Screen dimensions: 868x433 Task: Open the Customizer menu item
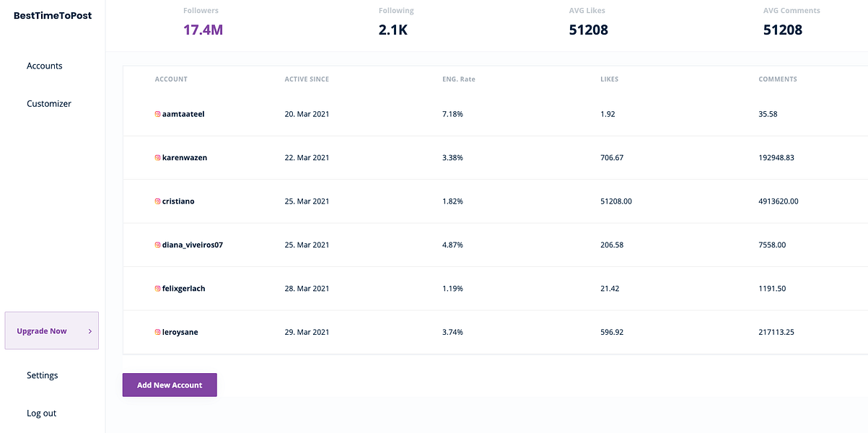[49, 104]
